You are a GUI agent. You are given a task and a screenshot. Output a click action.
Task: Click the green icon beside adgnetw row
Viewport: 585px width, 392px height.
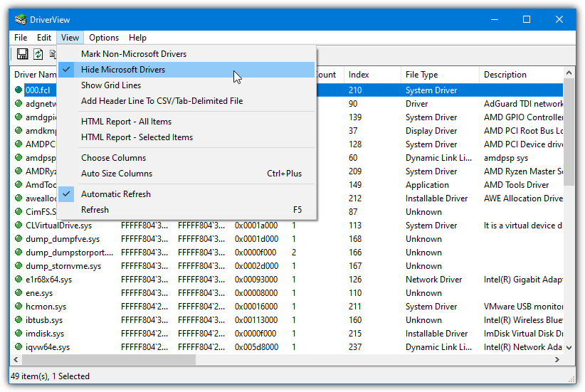click(19, 103)
